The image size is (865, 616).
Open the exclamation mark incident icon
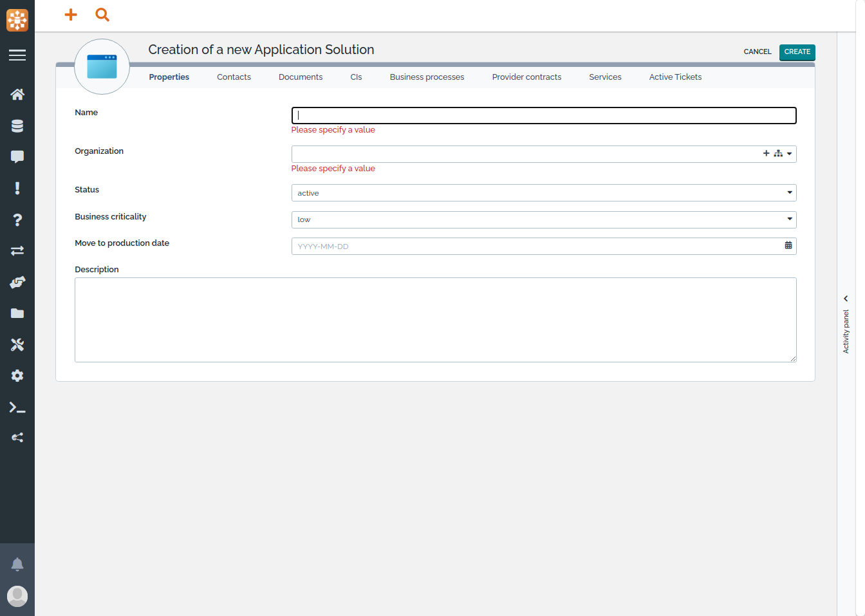[17, 188]
